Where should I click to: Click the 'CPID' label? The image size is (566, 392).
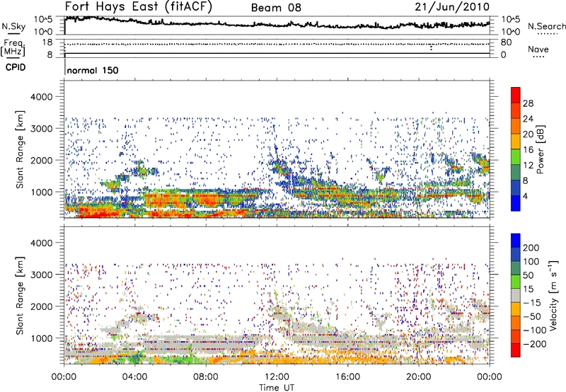click(x=16, y=67)
